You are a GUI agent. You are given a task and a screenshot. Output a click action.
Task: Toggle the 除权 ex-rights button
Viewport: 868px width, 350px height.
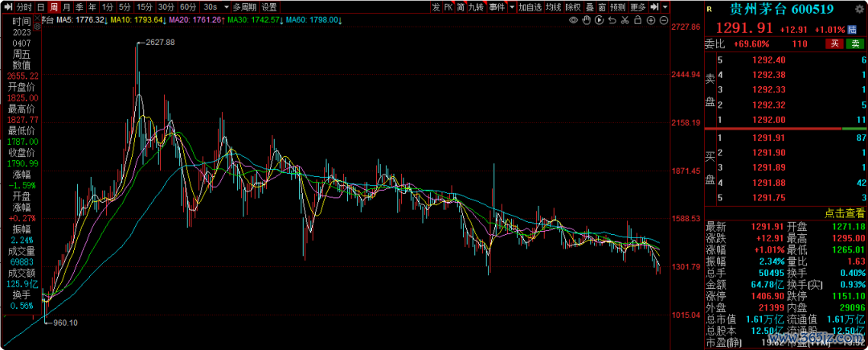pyautogui.click(x=574, y=7)
